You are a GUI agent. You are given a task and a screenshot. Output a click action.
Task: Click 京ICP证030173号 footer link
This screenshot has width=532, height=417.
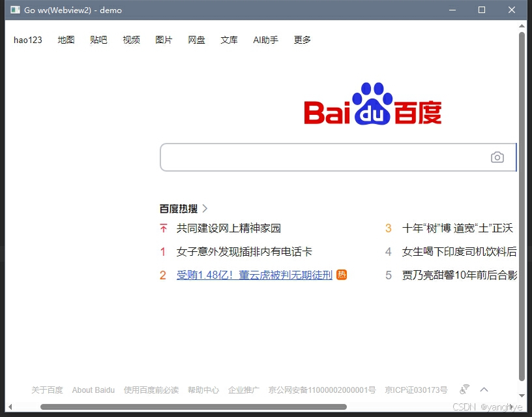(x=416, y=390)
